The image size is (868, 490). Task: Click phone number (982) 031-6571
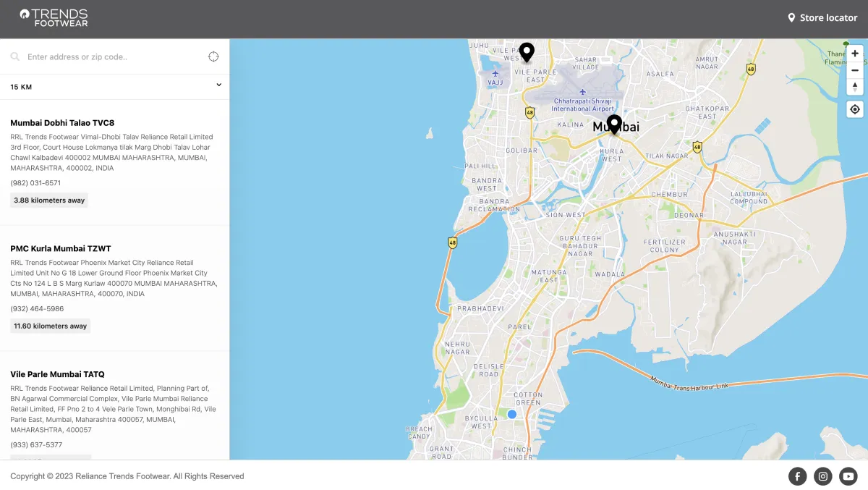35,183
